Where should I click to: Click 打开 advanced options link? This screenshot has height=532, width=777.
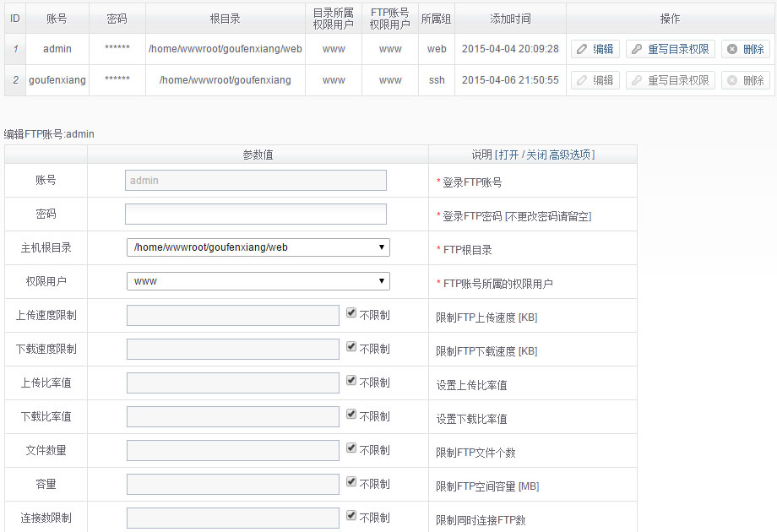click(508, 155)
